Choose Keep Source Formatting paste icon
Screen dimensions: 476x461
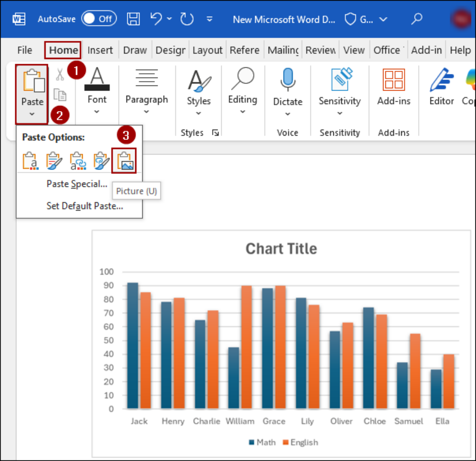[30, 161]
